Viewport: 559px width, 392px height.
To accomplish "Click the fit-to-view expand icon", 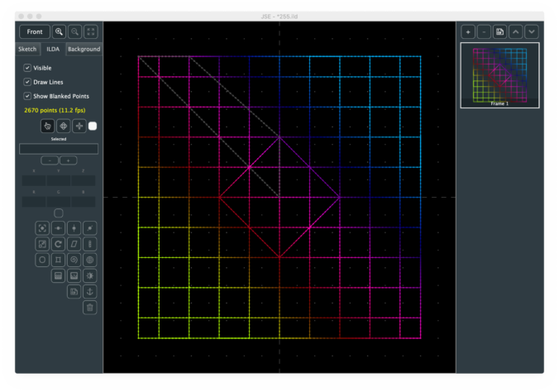I will (x=91, y=31).
